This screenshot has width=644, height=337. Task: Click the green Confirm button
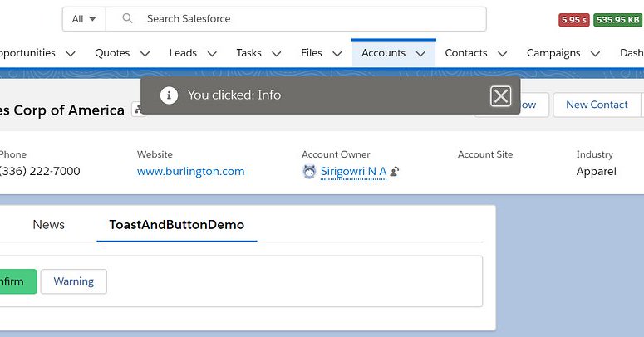click(17, 281)
